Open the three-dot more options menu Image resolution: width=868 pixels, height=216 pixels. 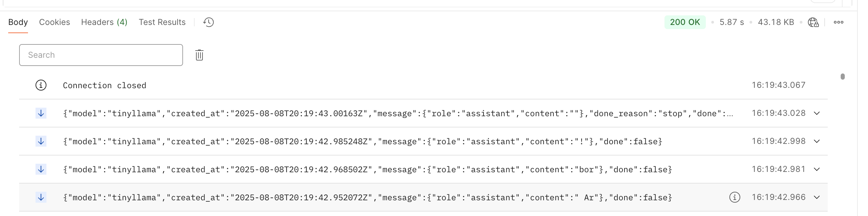(x=838, y=22)
